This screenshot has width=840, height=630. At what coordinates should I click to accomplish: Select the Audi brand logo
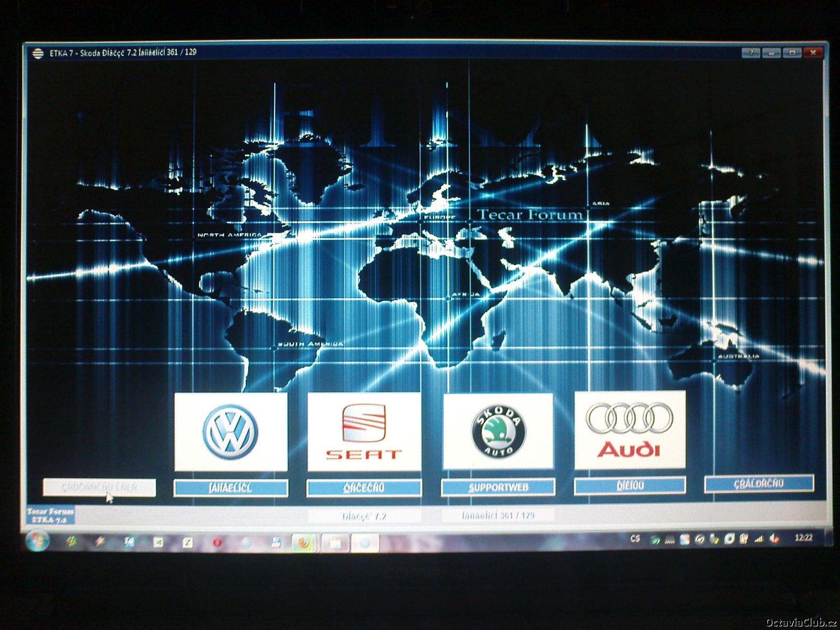[629, 430]
